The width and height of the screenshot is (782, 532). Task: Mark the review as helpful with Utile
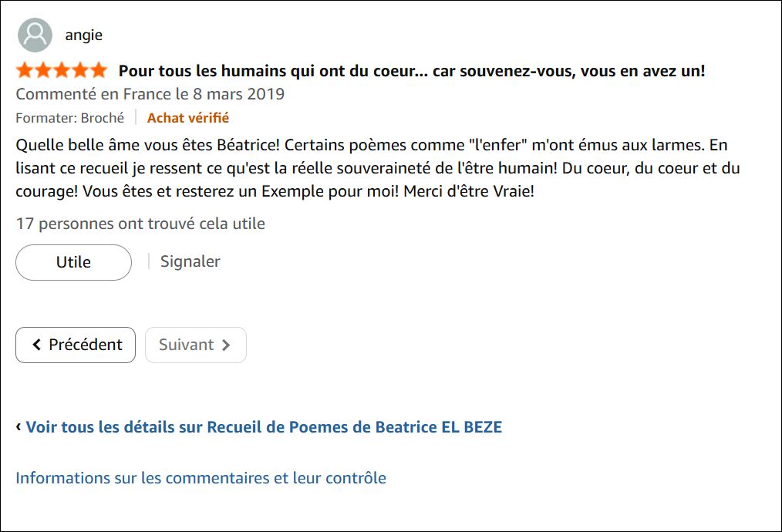pos(73,262)
